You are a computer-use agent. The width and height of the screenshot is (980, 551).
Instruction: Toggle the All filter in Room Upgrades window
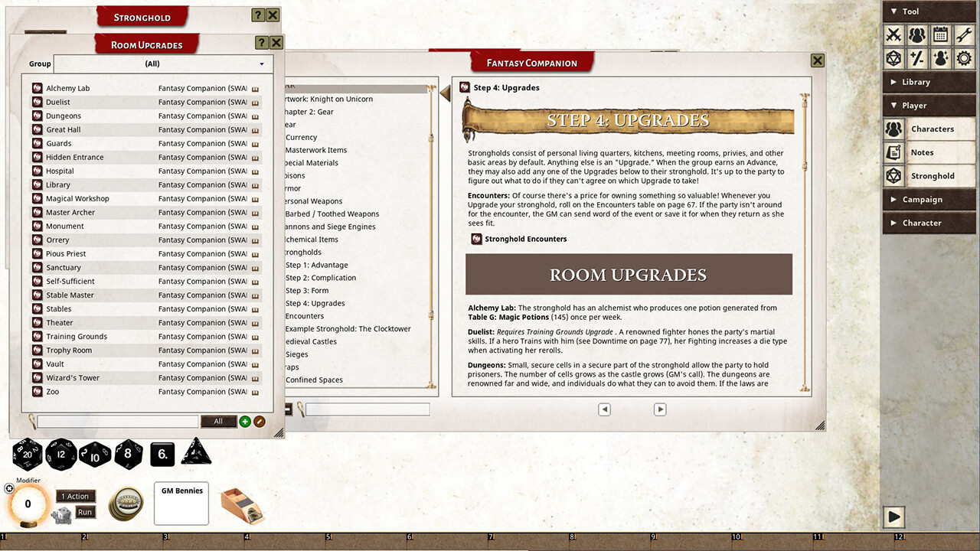(218, 421)
